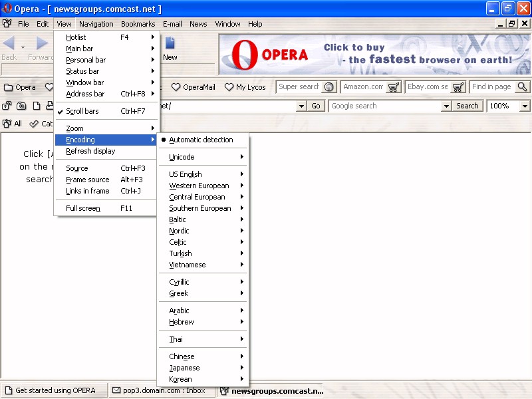The height and width of the screenshot is (399, 532).
Task: Click the Find in page magnifier icon
Action: coord(522,87)
